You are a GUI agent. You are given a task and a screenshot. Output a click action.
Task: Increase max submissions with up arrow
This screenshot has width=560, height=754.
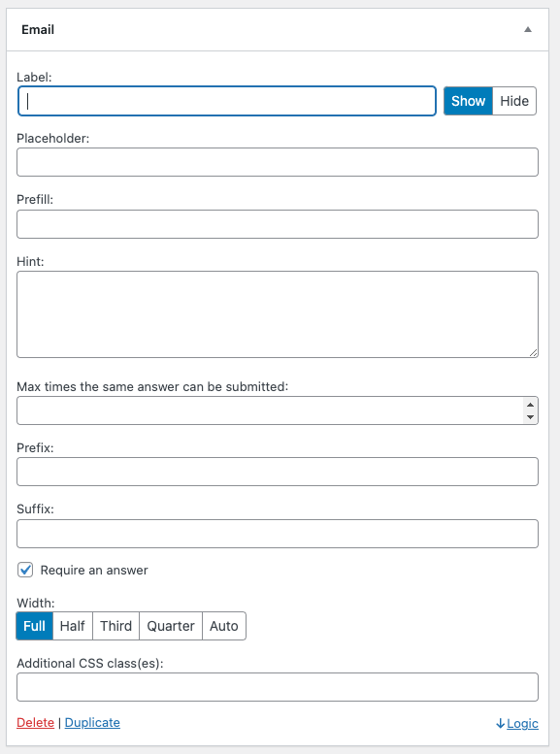point(530,405)
